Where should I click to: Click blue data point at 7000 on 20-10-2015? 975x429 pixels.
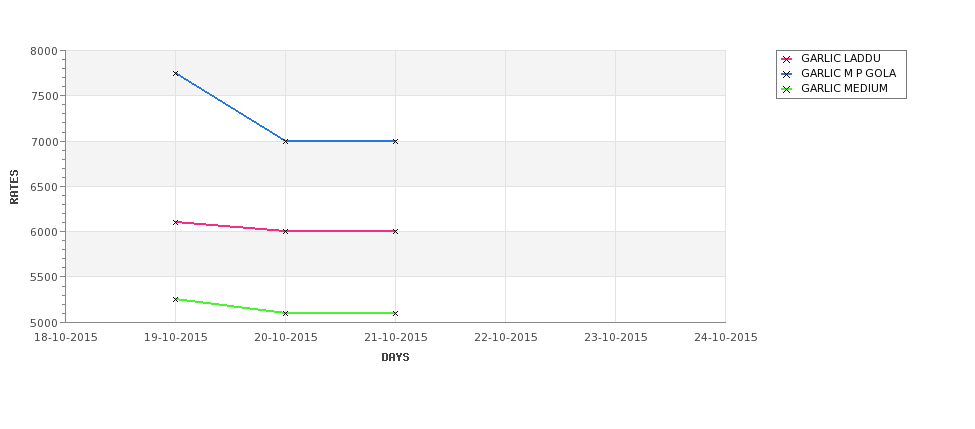[x=285, y=141]
